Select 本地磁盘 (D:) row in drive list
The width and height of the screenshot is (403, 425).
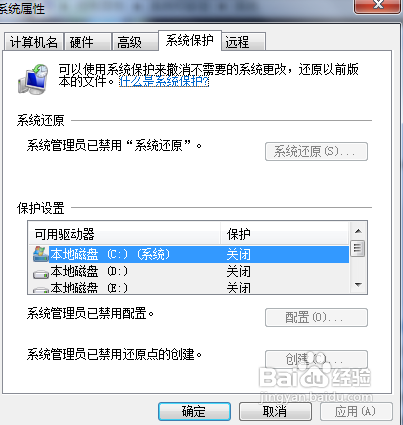[189, 272]
